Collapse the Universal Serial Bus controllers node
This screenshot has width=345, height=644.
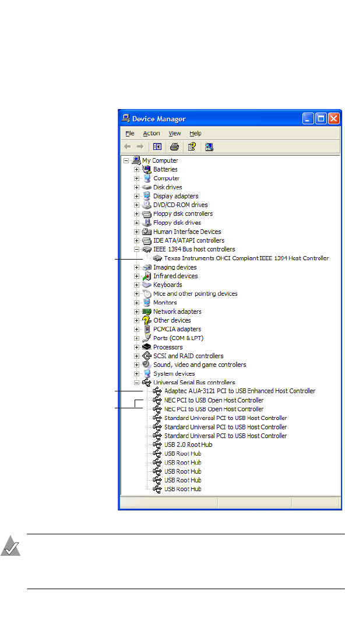pos(136,383)
